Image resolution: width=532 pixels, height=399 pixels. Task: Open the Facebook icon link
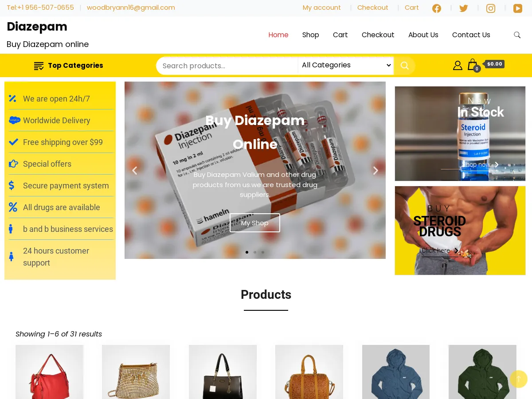pyautogui.click(x=437, y=8)
